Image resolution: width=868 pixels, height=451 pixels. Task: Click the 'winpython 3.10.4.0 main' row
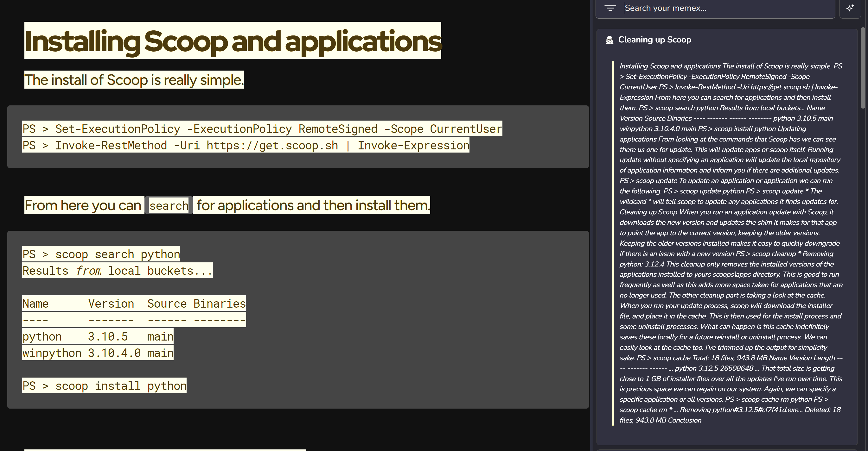[98, 353]
